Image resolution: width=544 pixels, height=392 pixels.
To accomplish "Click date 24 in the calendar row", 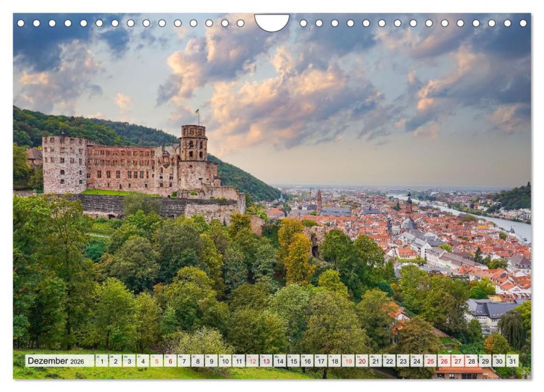I will tap(416, 361).
